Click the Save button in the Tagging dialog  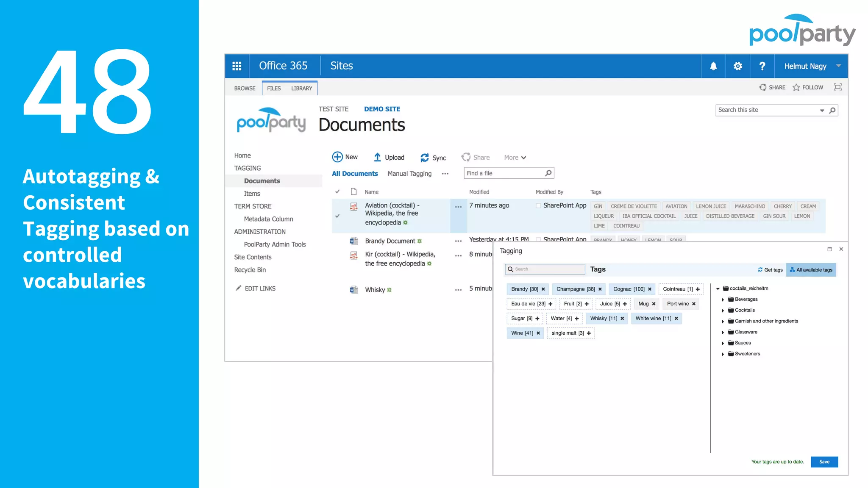click(x=824, y=462)
